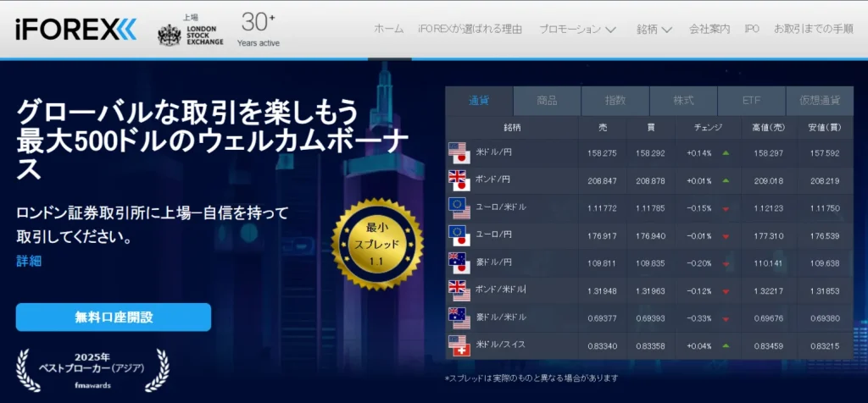Image resolution: width=868 pixels, height=403 pixels.
Task: Click the 米ドル/スイス instrument name
Action: click(x=500, y=345)
